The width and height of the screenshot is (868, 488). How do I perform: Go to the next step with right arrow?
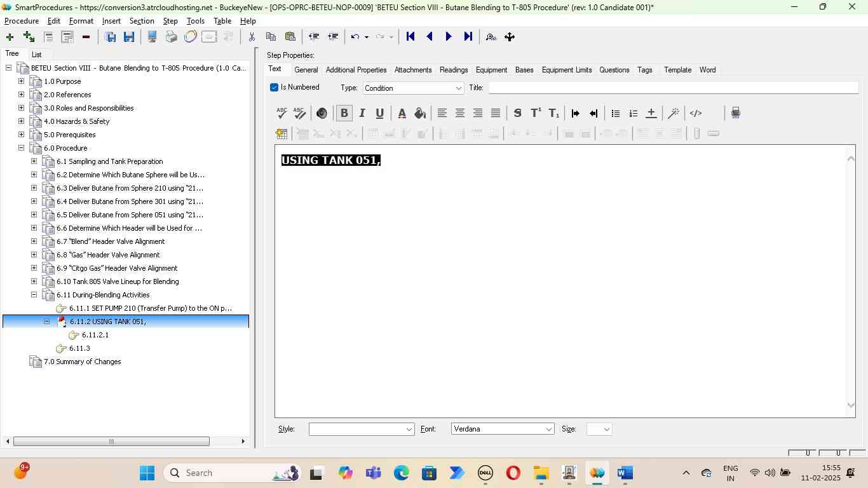pos(449,37)
